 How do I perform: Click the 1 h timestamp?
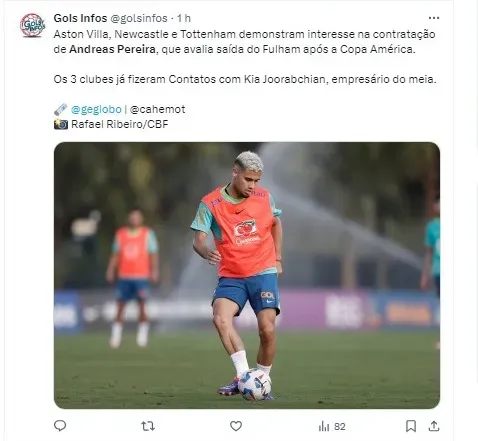(184, 18)
